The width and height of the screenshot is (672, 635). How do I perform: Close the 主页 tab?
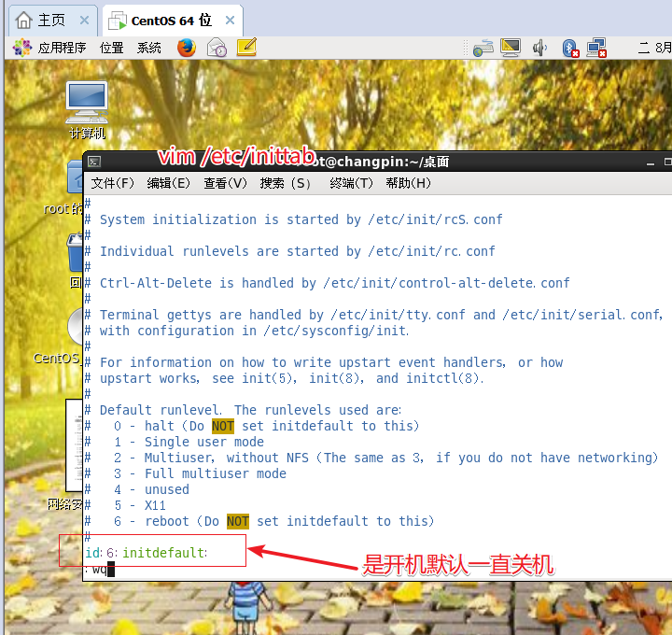84,21
